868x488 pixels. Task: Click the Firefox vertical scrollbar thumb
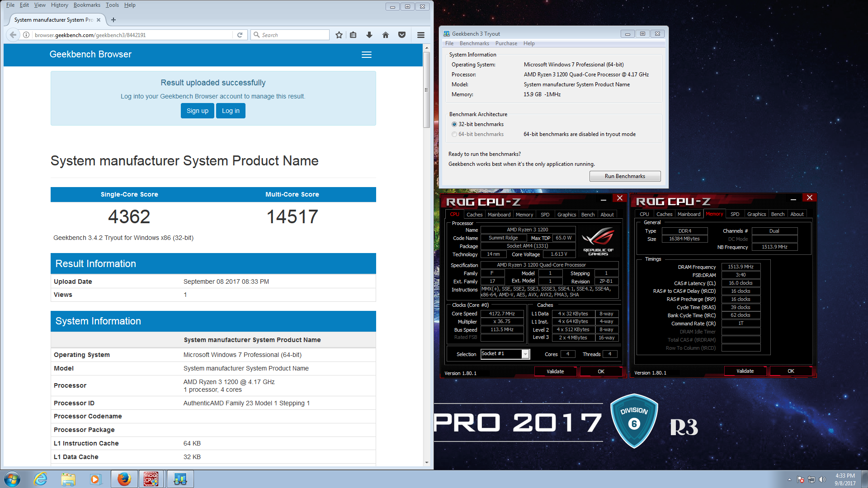(426, 90)
